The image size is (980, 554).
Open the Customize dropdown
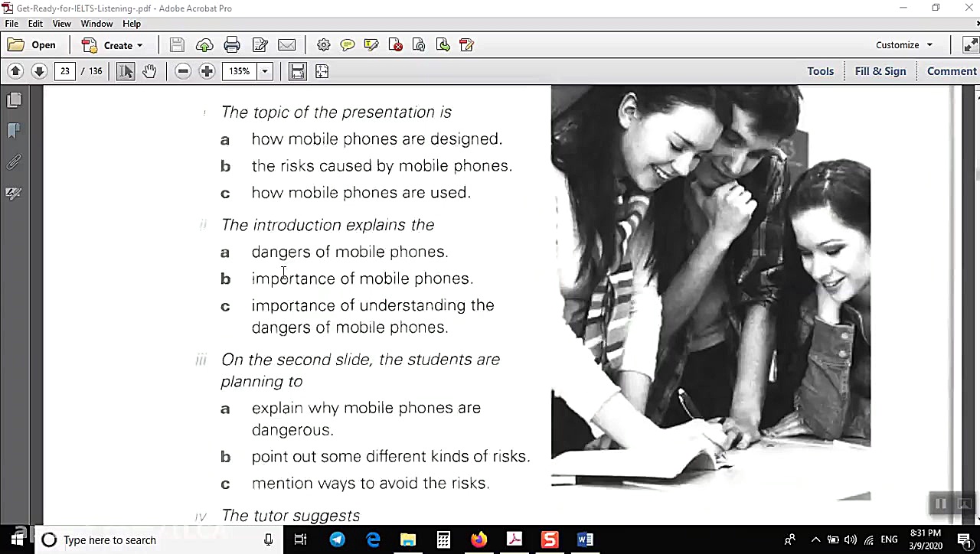[904, 44]
